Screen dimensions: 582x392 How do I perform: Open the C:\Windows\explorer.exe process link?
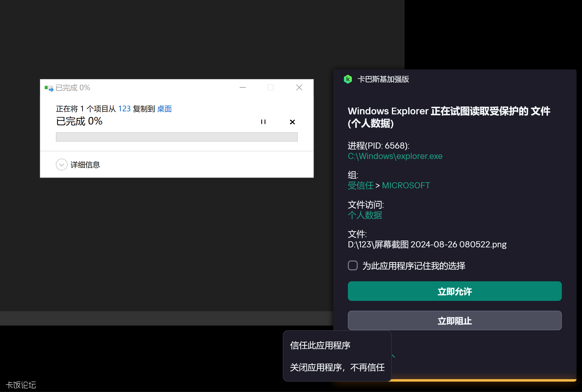[x=395, y=156]
